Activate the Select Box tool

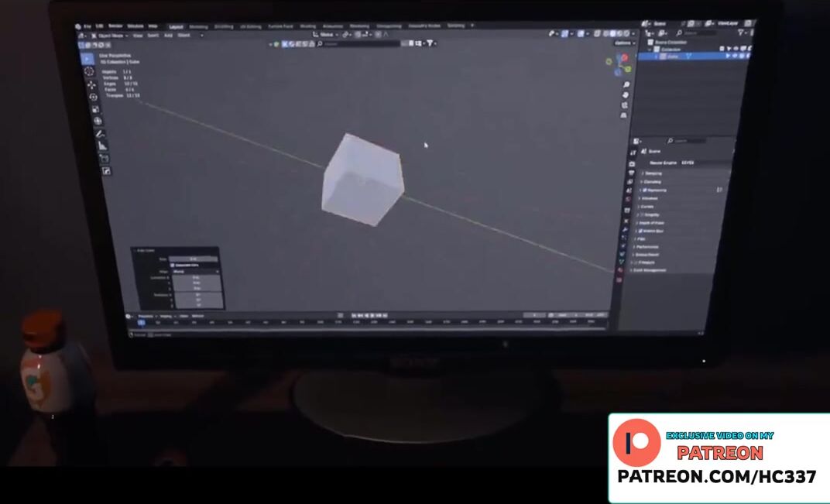pos(87,58)
